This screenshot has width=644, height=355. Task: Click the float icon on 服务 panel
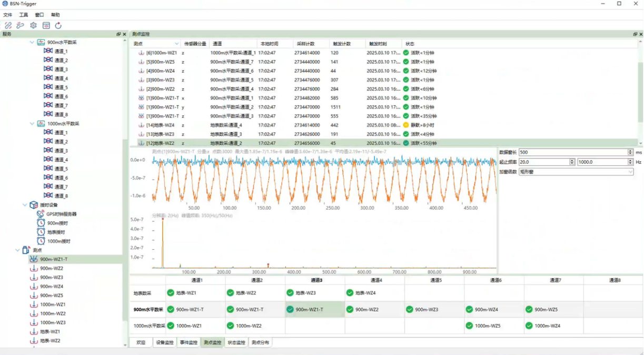[x=118, y=34]
